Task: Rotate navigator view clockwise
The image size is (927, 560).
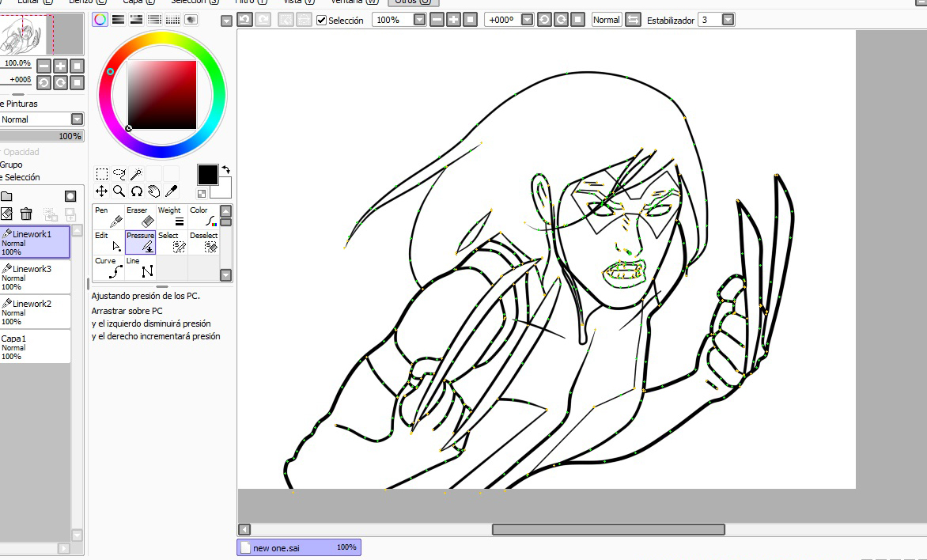Action: click(x=60, y=83)
